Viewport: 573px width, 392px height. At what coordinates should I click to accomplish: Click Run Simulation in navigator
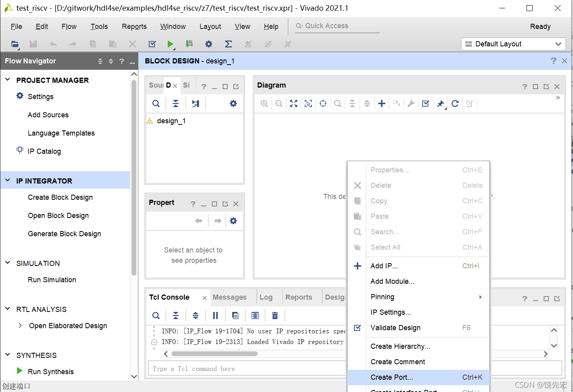[52, 280]
